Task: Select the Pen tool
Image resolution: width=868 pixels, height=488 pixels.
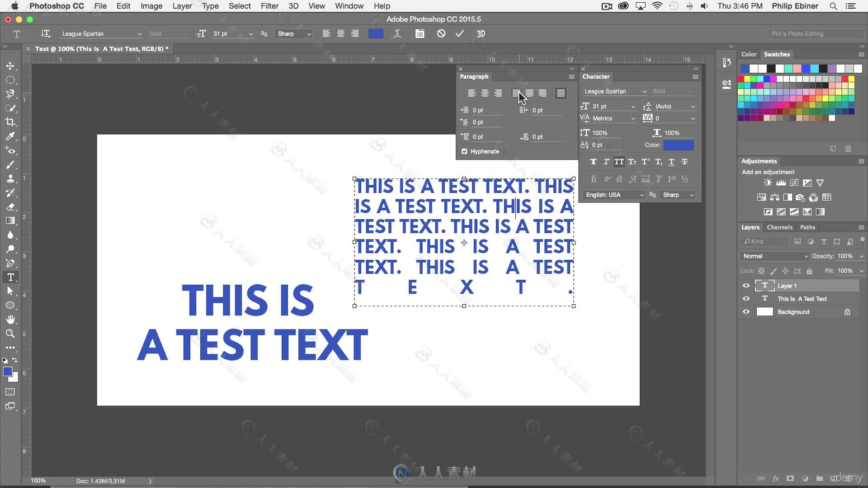Action: pyautogui.click(x=10, y=263)
